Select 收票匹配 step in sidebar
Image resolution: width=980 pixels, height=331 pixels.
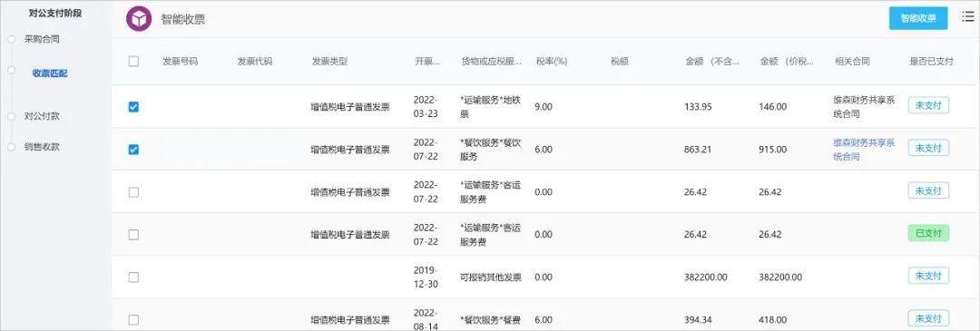point(50,73)
